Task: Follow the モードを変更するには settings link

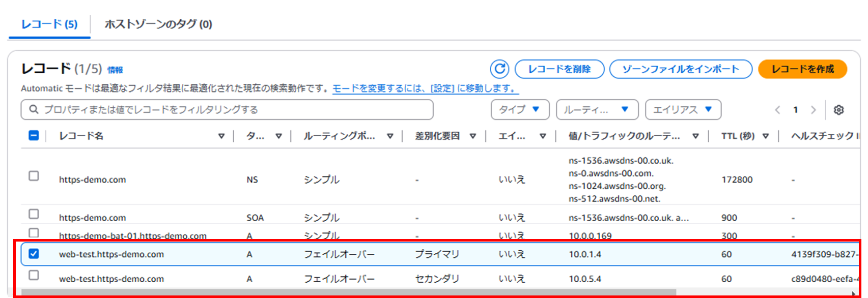Action: tap(425, 88)
